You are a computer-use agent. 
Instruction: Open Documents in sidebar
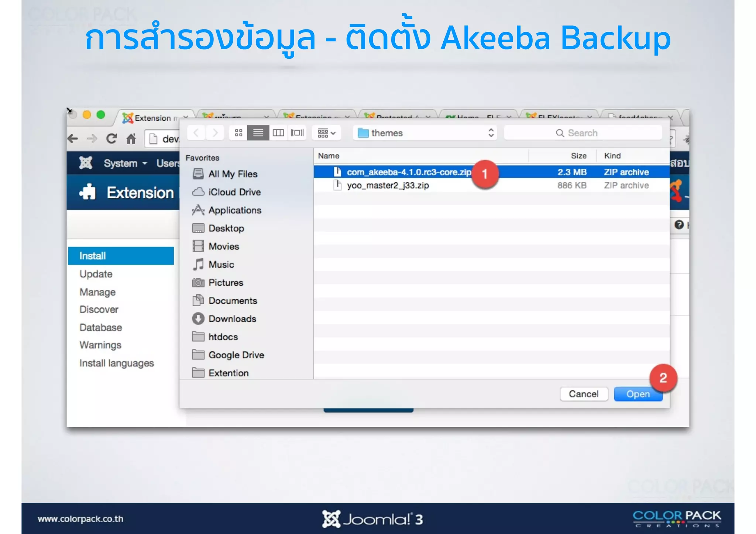pos(233,300)
